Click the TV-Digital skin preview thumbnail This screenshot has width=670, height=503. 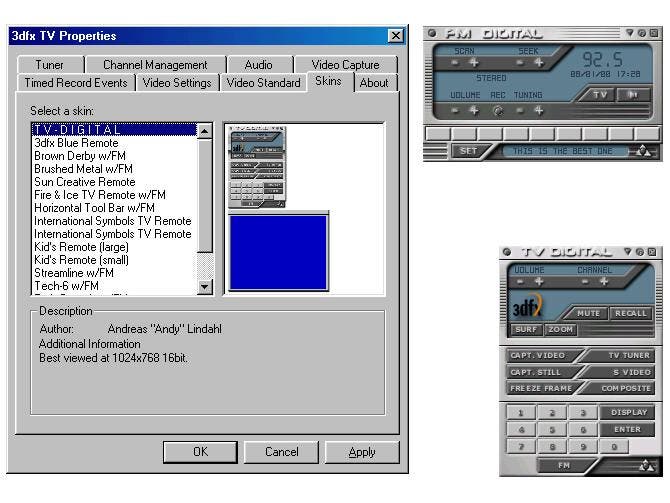pyautogui.click(x=257, y=167)
